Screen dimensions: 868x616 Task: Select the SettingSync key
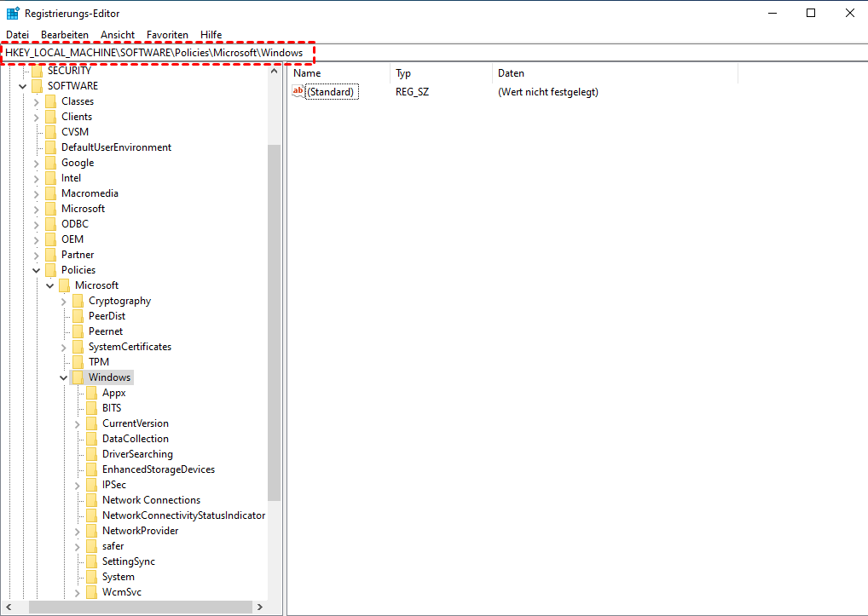[129, 561]
